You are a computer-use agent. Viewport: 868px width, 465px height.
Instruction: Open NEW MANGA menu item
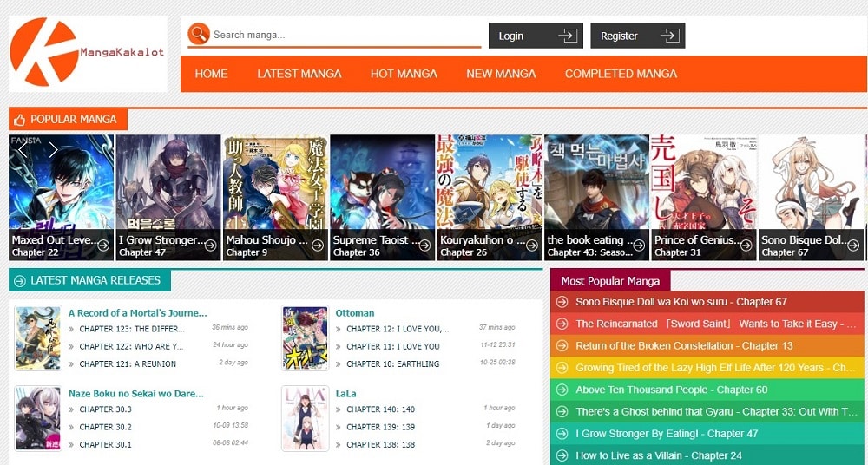point(501,74)
